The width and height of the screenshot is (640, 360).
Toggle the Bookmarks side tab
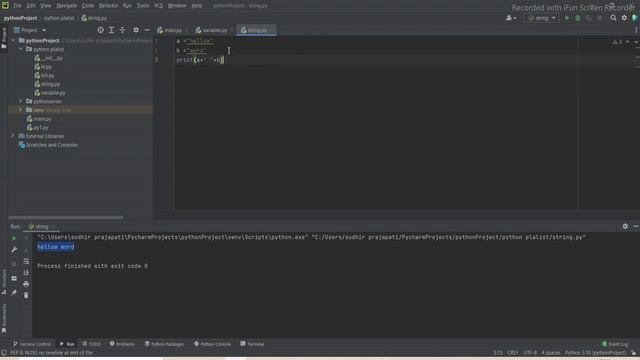(x=4, y=318)
